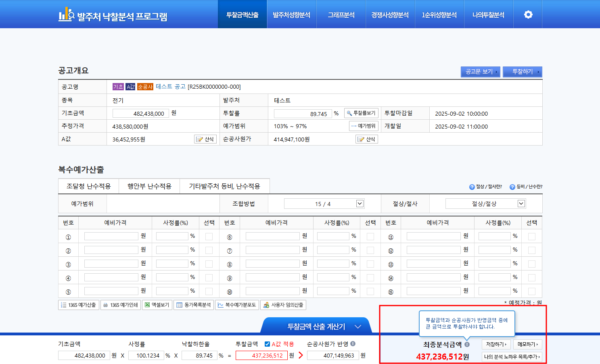Click calculator 기초금액 field 482,438,000
Viewport: 600px width, 364px height.
[84, 356]
